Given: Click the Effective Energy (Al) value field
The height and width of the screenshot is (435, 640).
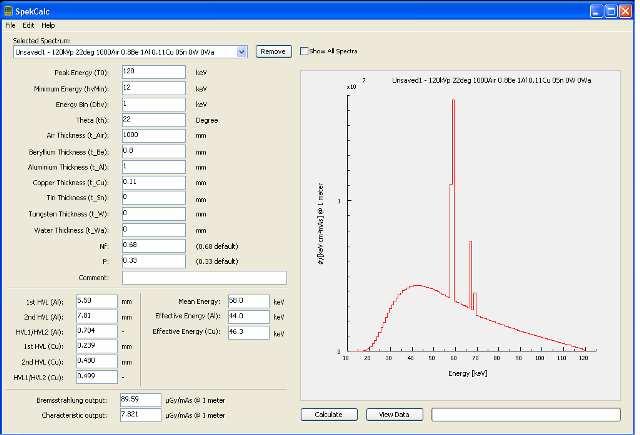Looking at the screenshot, I should pos(249,317).
